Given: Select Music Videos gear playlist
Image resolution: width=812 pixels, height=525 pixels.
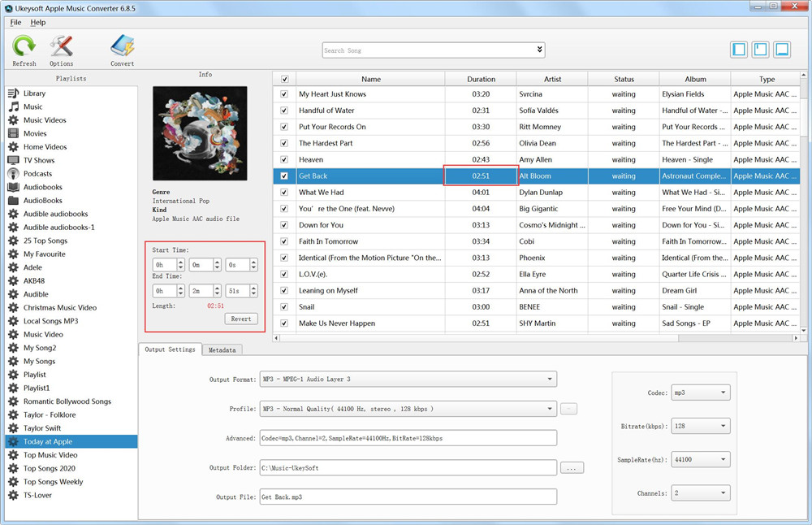Looking at the screenshot, I should tap(45, 119).
